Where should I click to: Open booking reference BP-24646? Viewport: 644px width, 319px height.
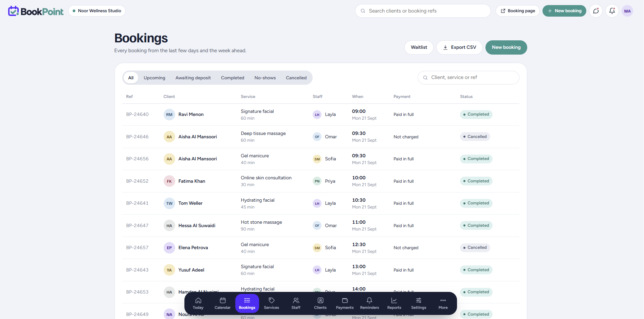coord(137,137)
